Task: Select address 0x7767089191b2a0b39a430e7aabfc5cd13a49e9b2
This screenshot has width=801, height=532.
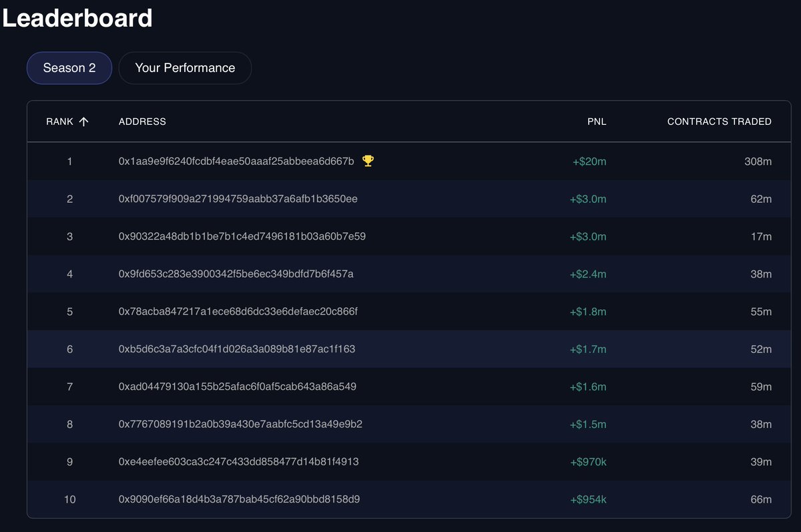Action: (x=240, y=424)
